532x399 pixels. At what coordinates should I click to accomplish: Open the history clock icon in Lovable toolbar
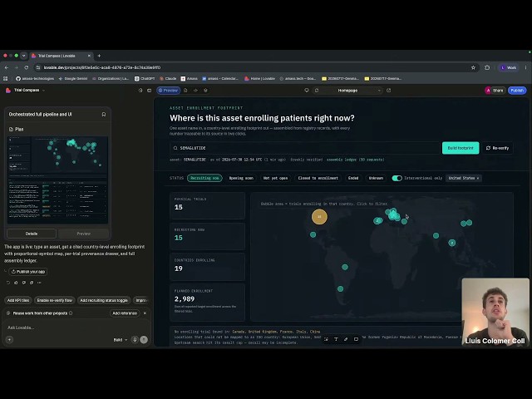point(140,91)
